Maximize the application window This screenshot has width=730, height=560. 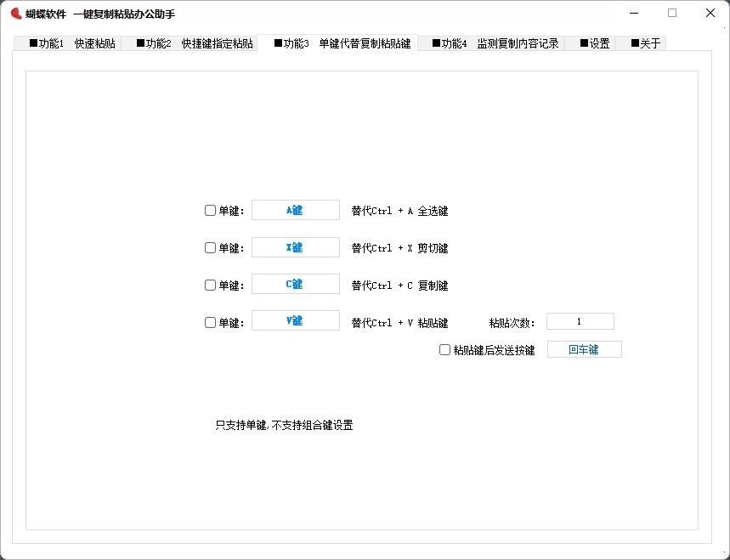tap(671, 13)
